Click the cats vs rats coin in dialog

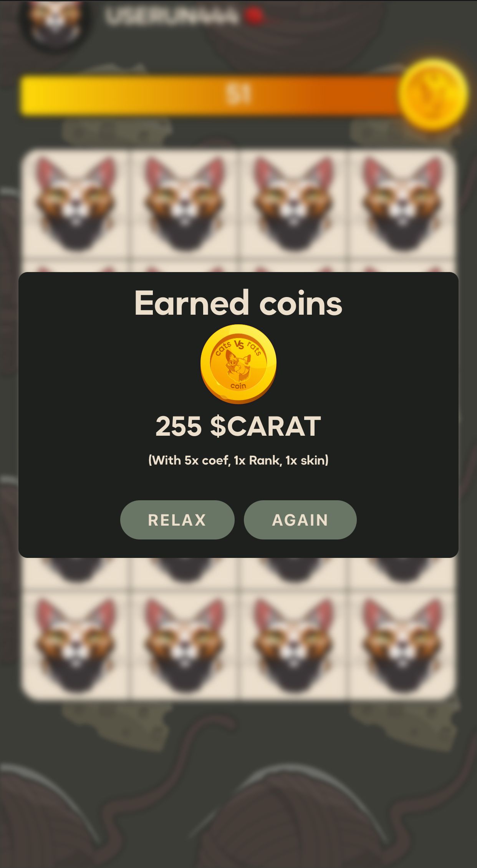coord(238,364)
